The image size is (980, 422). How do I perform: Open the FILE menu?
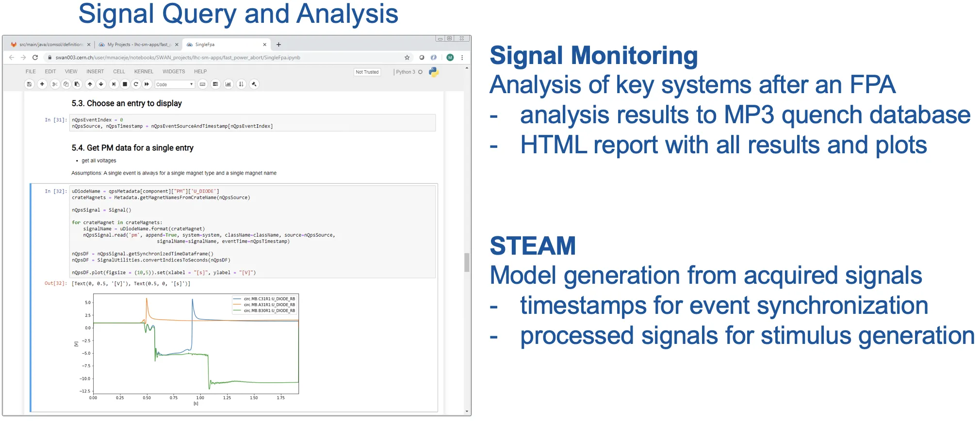pos(31,72)
